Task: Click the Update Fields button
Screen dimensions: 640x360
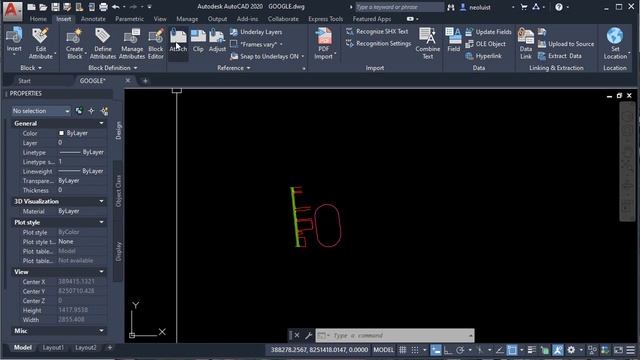Action: [488, 32]
